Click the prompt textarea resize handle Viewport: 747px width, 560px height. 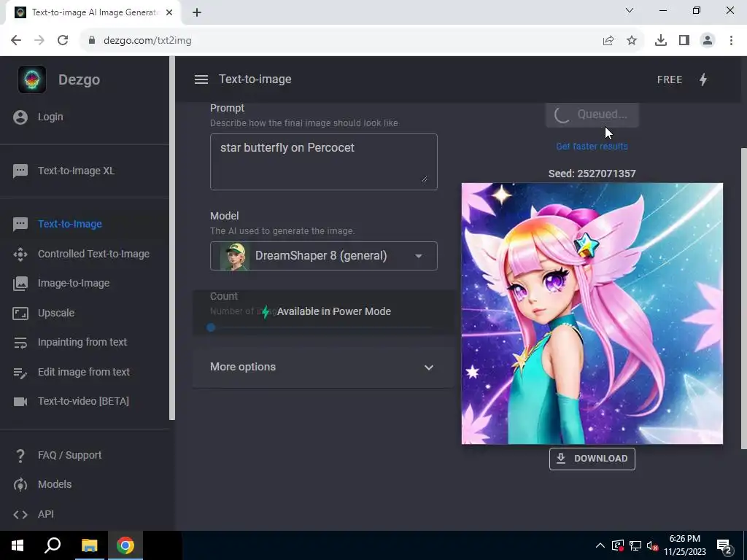click(x=424, y=179)
